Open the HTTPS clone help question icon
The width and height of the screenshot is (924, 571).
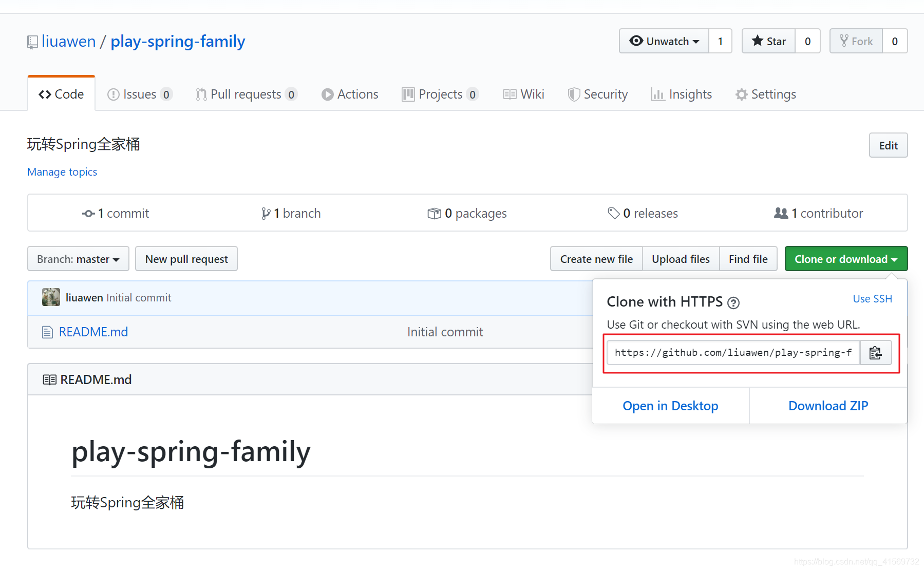(733, 303)
